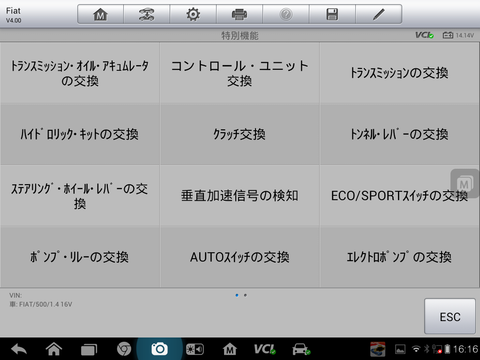Select 垂直加速信号の検知

[x=240, y=196]
